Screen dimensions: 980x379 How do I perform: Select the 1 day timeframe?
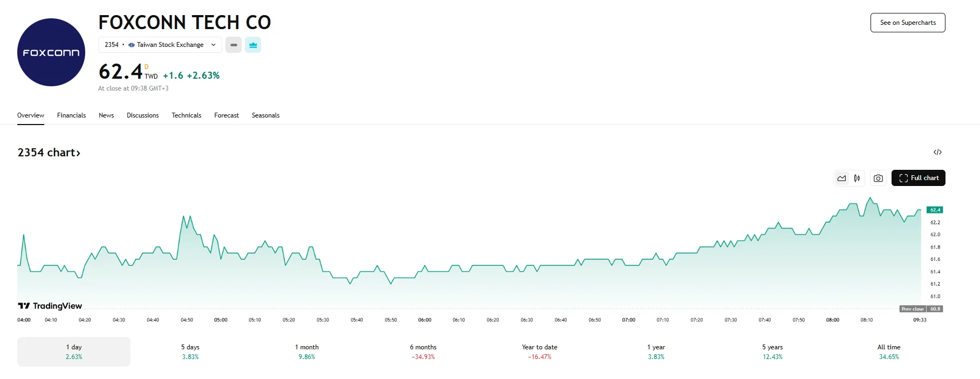(x=73, y=351)
